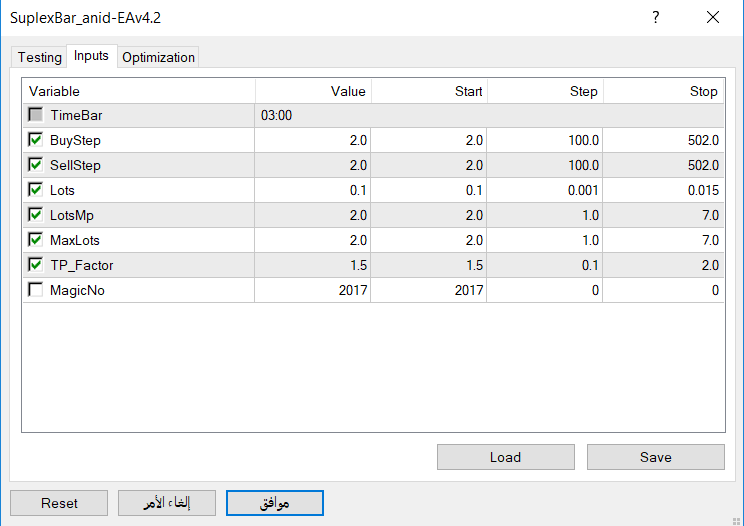Viewport: 744px width, 526px height.
Task: Check the TimeBar checkbox
Action: click(x=36, y=115)
